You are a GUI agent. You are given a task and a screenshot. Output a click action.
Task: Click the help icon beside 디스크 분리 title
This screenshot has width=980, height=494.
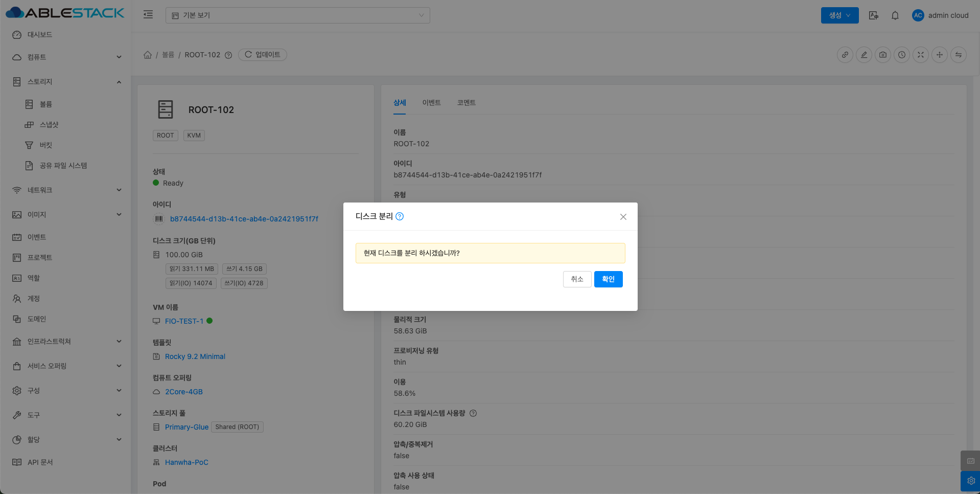point(400,216)
